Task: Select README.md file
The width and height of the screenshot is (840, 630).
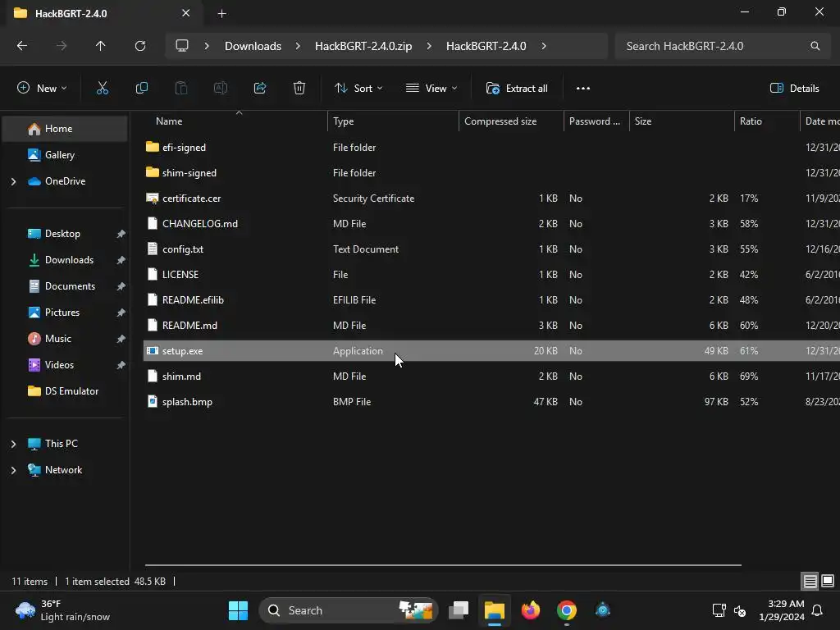Action: [x=491, y=326]
